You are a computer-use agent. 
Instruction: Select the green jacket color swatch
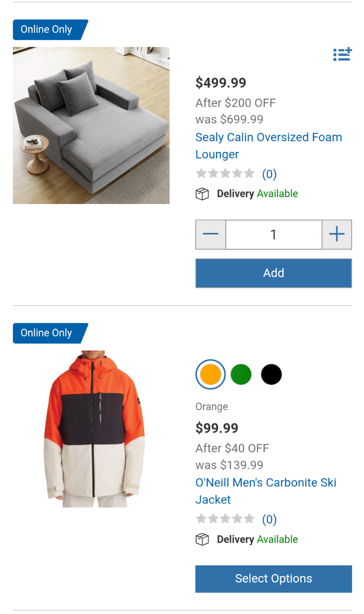(x=241, y=375)
